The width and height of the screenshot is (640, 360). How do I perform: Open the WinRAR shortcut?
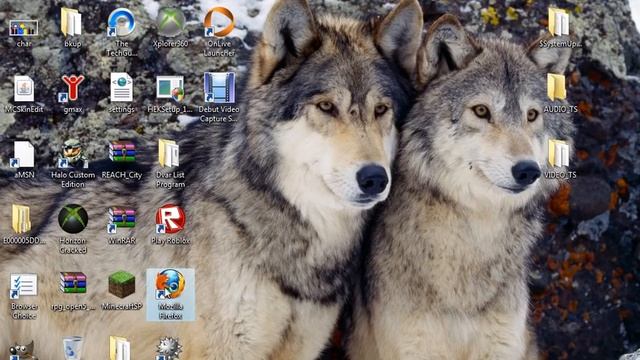[x=122, y=219]
